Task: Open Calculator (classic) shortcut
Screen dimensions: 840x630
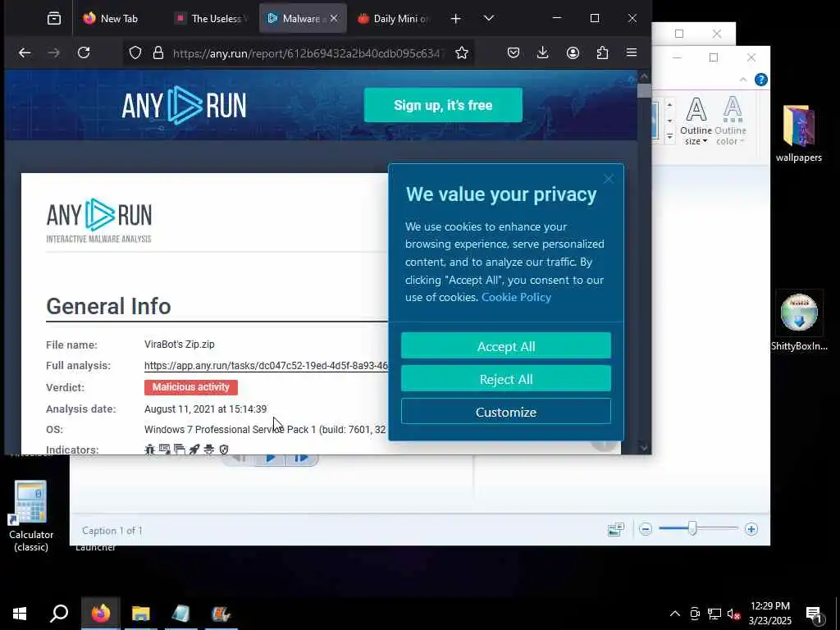Action: coord(31,516)
